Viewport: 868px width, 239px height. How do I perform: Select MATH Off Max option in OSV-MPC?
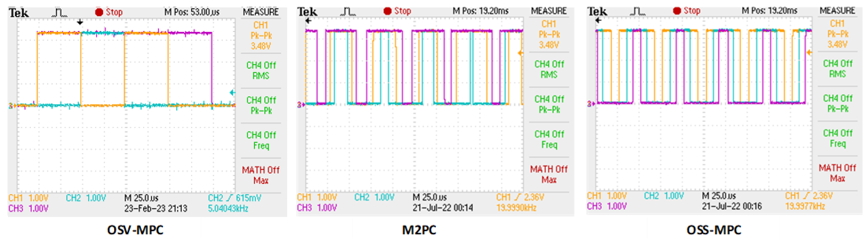tap(261, 175)
